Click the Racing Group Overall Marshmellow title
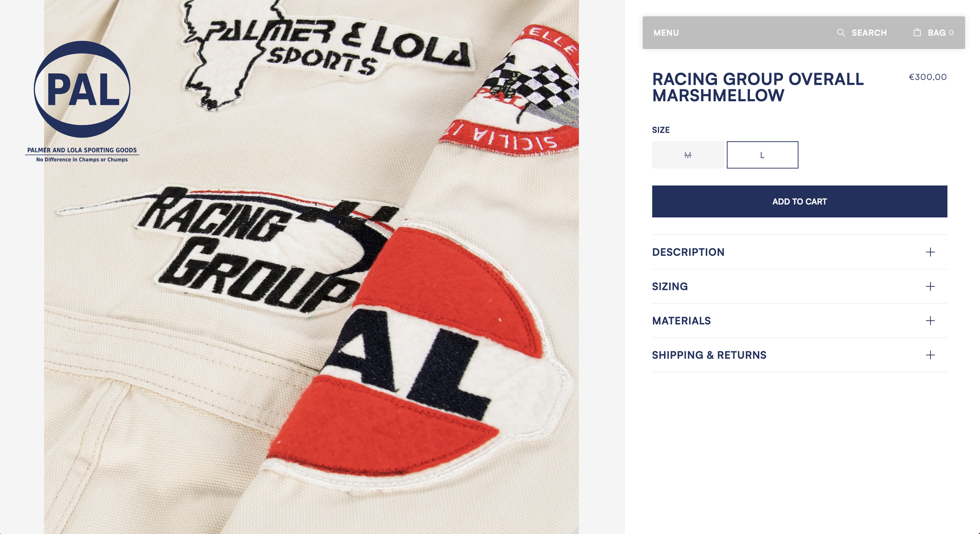Viewport: 980px width, 534px height. [758, 87]
